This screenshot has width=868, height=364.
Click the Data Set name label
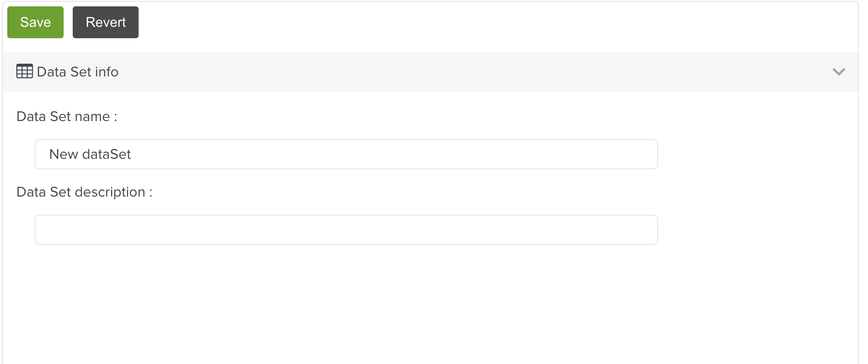point(66,116)
